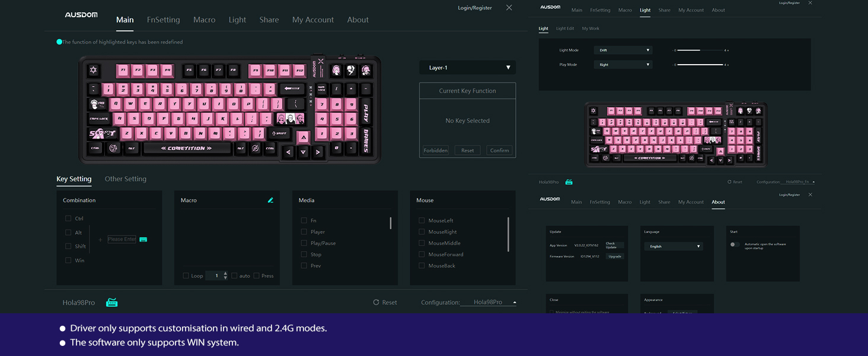This screenshot has height=356, width=868.
Task: Click the GAMES key on main keyboard numpad
Action: pos(366,141)
